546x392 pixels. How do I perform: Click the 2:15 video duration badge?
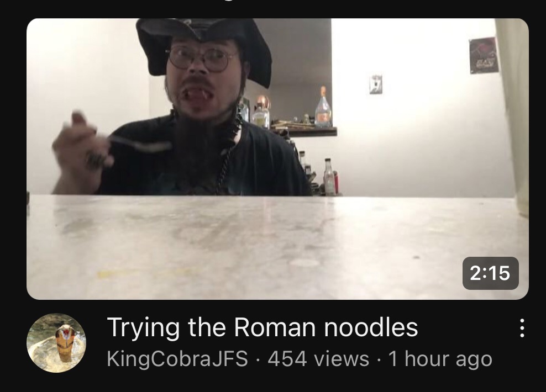490,273
